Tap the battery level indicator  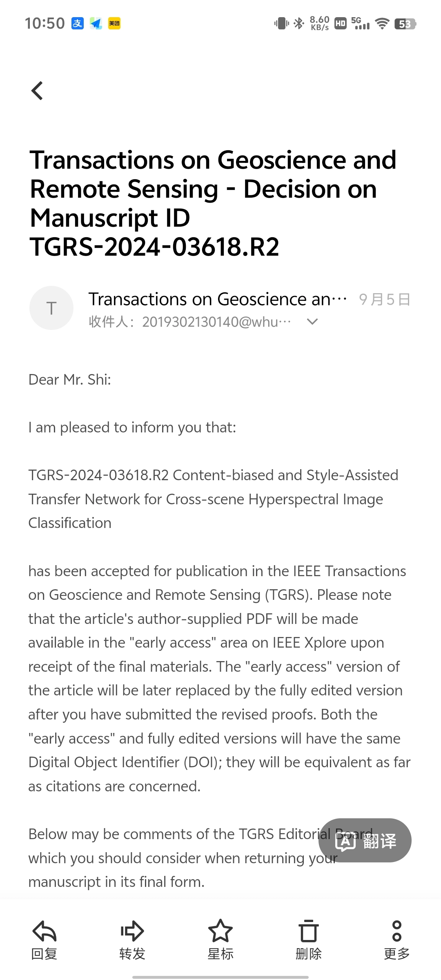(405, 24)
